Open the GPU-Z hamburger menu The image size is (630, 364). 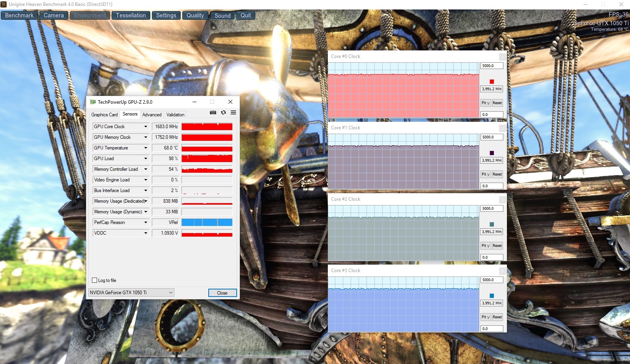233,112
